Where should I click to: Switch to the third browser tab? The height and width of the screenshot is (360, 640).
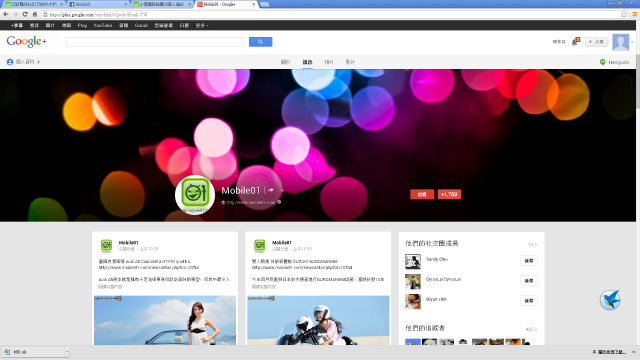click(162, 4)
